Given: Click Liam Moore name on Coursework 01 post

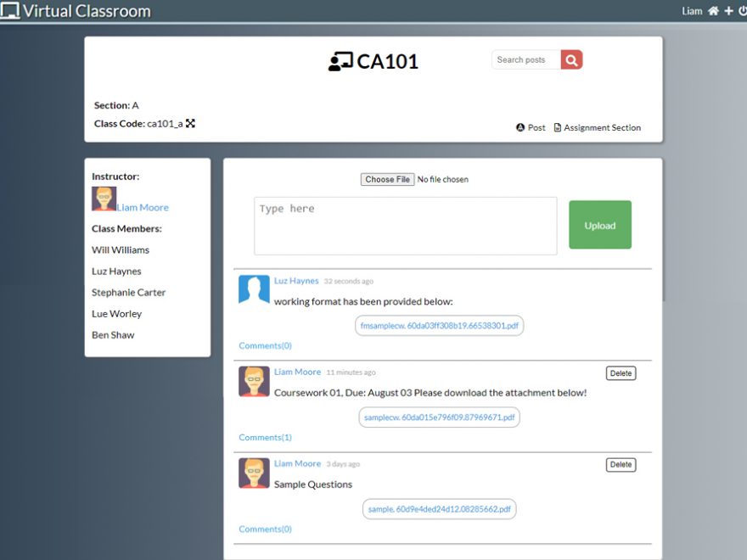Looking at the screenshot, I should click(x=297, y=372).
